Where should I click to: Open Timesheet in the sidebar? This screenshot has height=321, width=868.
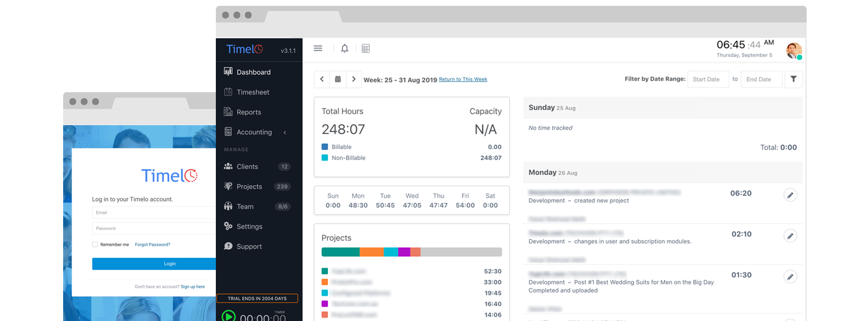[253, 92]
